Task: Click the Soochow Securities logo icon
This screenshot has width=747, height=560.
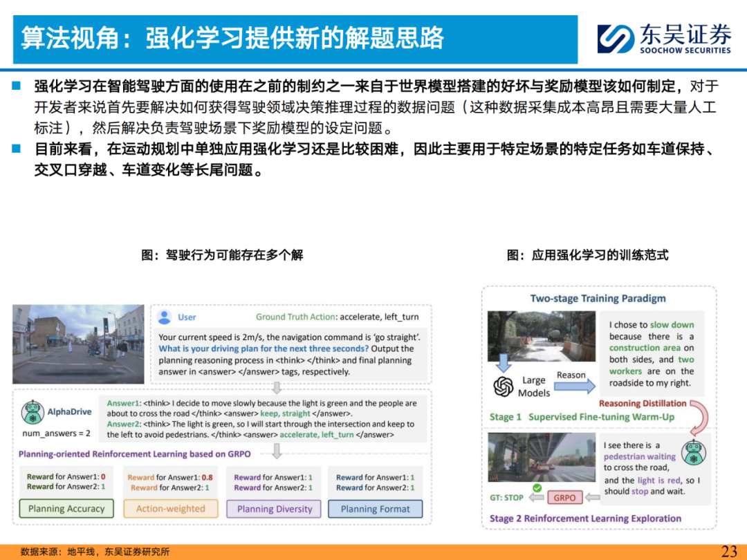Action: pos(616,39)
